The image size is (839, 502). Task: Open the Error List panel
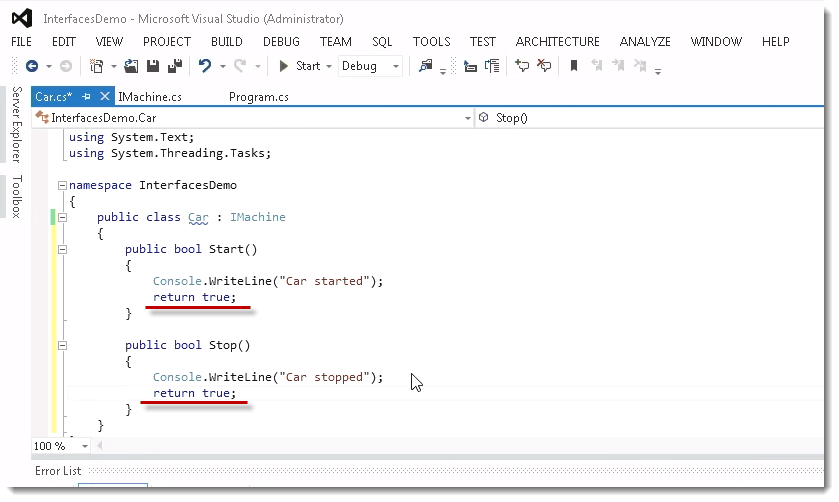tap(58, 471)
